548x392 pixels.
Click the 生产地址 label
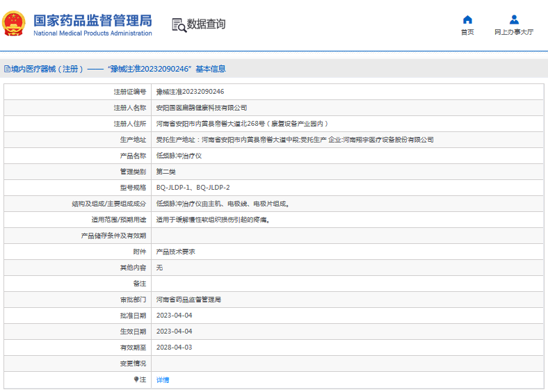click(133, 140)
